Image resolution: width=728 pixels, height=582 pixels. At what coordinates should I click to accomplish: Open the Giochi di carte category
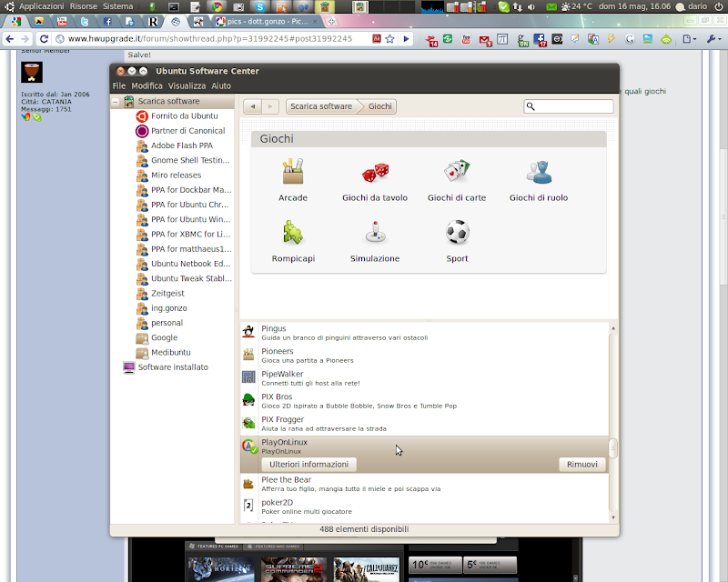[x=457, y=180]
